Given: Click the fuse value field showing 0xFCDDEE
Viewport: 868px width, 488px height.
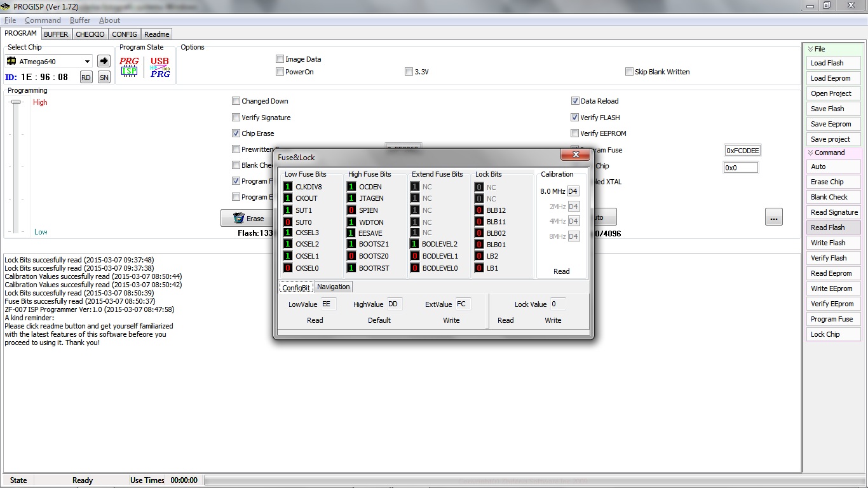Looking at the screenshot, I should [x=742, y=151].
